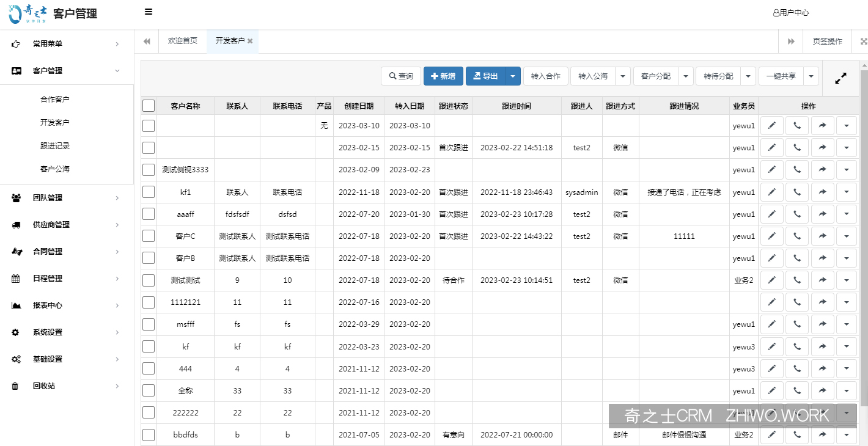Switch to the 欢迎首页 tab
Viewport: 868px width, 446px height.
click(181, 41)
